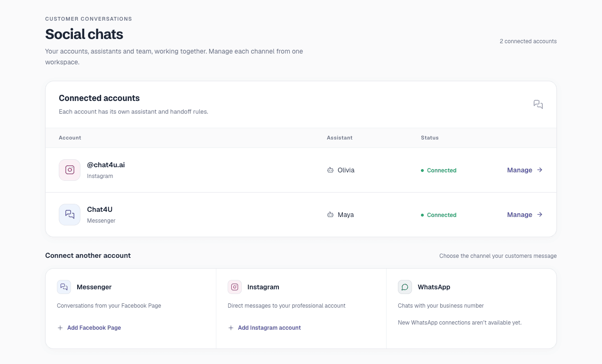Click the Instagram card title

(x=263, y=287)
